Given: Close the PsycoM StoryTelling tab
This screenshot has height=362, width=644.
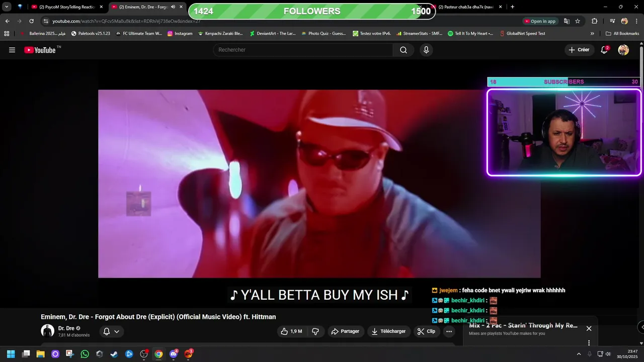Looking at the screenshot, I should coord(101,7).
